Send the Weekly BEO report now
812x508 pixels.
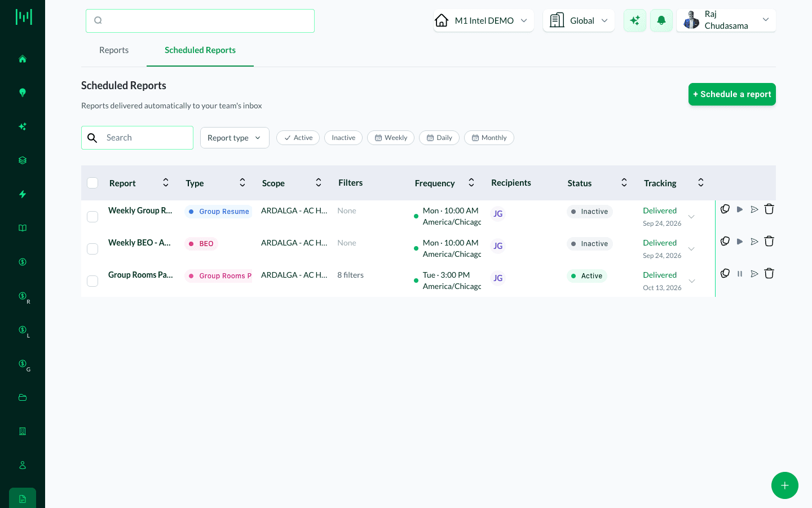coord(754,242)
